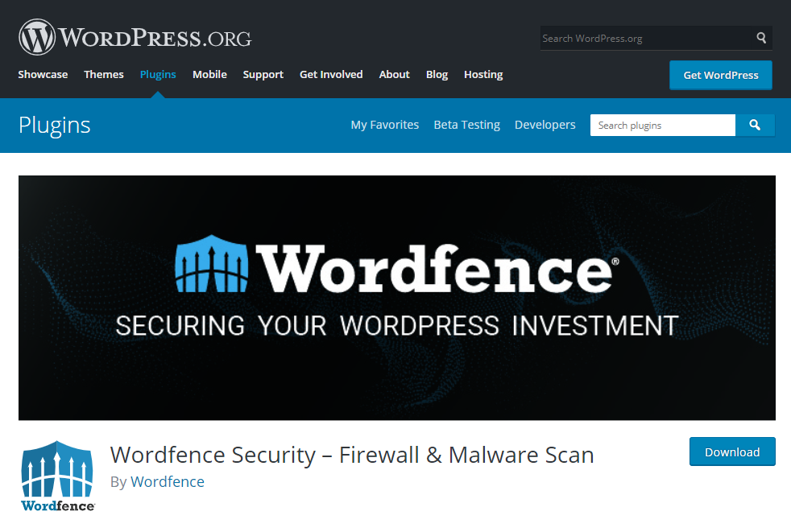Go to the Mobile page
The width and height of the screenshot is (791, 532).
click(x=209, y=75)
